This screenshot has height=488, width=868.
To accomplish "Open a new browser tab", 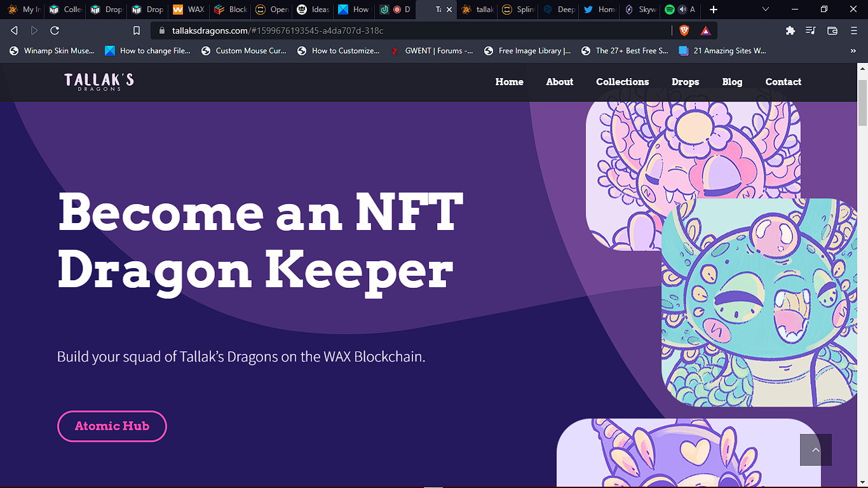I will pyautogui.click(x=714, y=10).
